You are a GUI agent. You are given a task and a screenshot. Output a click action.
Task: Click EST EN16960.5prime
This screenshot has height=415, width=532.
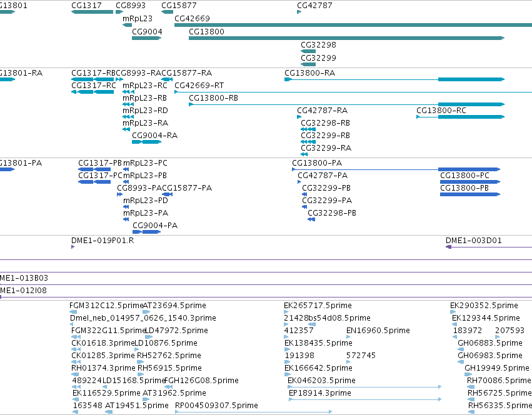pyautogui.click(x=378, y=331)
